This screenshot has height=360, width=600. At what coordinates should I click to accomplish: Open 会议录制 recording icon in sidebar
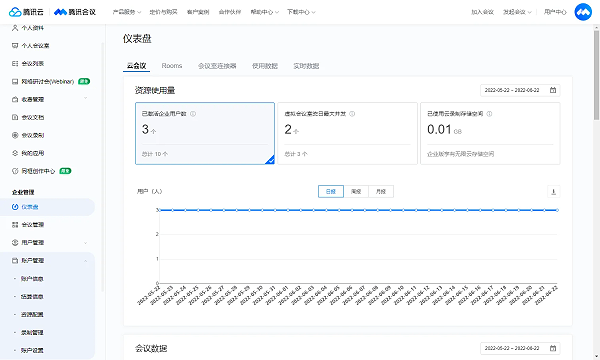15,135
